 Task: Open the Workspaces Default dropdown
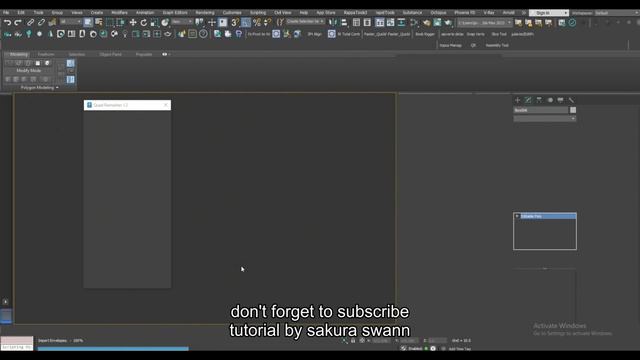click(616, 13)
